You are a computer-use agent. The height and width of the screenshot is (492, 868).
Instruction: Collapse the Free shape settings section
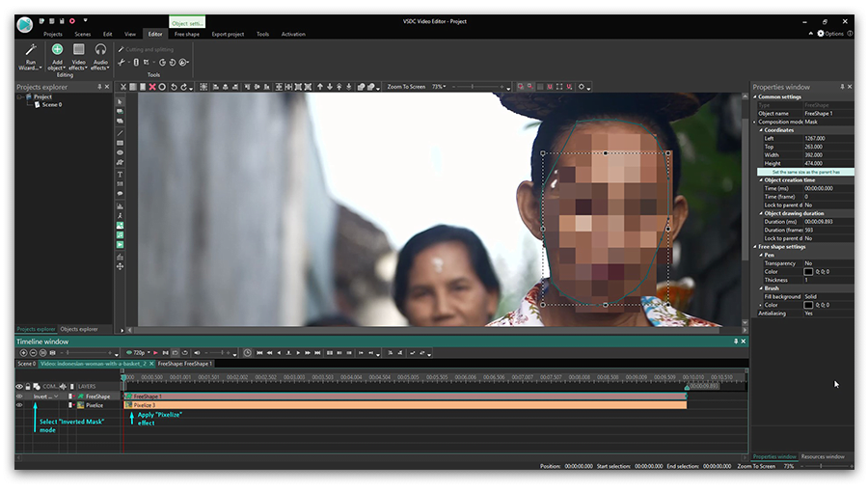[x=754, y=247]
